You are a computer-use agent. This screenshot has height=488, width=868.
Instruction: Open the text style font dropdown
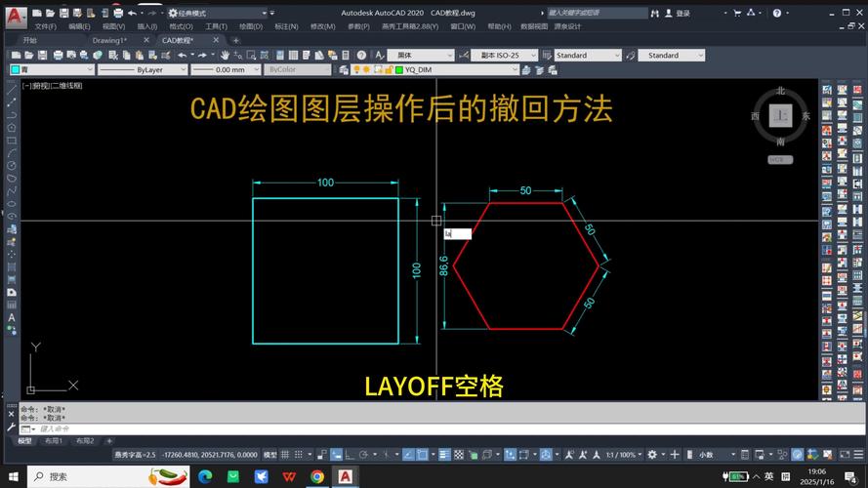(420, 55)
